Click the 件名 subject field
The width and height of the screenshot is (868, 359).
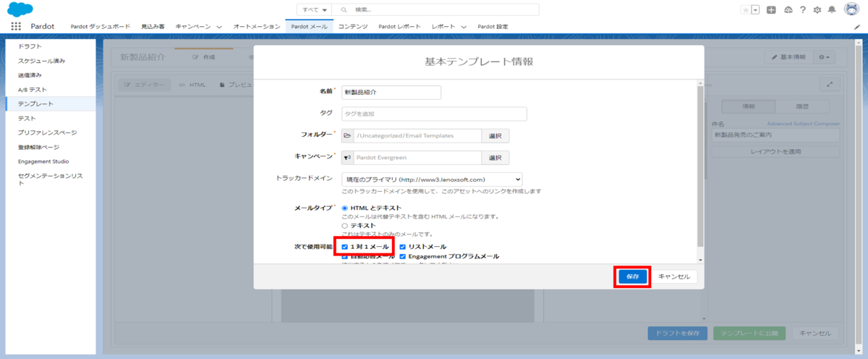tap(775, 135)
